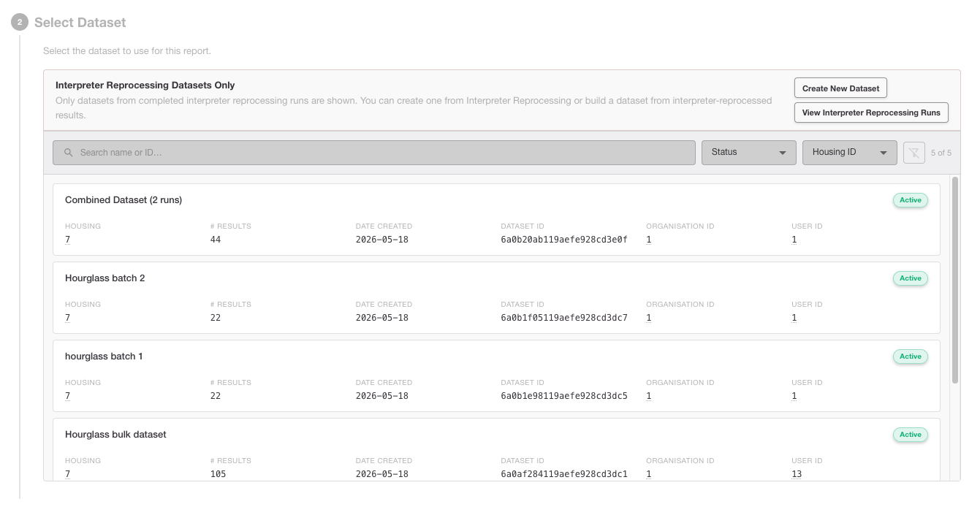Click dataset ID 6a0b1e98119aefe928cd3dc5
This screenshot has height=507, width=980.
coord(564,396)
